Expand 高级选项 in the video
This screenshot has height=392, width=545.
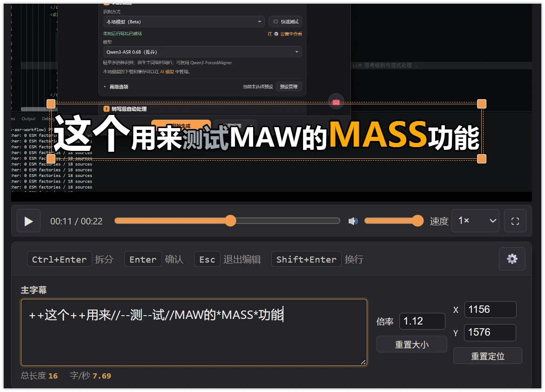tap(116, 87)
